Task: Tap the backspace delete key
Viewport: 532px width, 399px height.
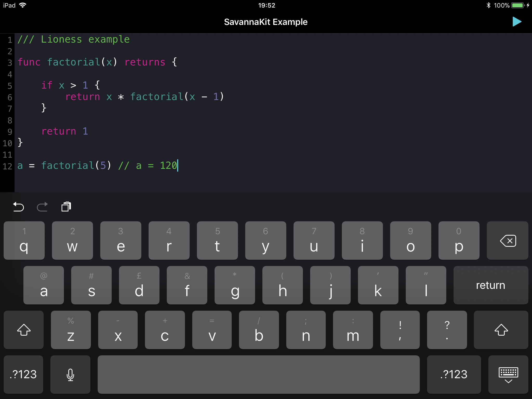Action: [x=508, y=241]
